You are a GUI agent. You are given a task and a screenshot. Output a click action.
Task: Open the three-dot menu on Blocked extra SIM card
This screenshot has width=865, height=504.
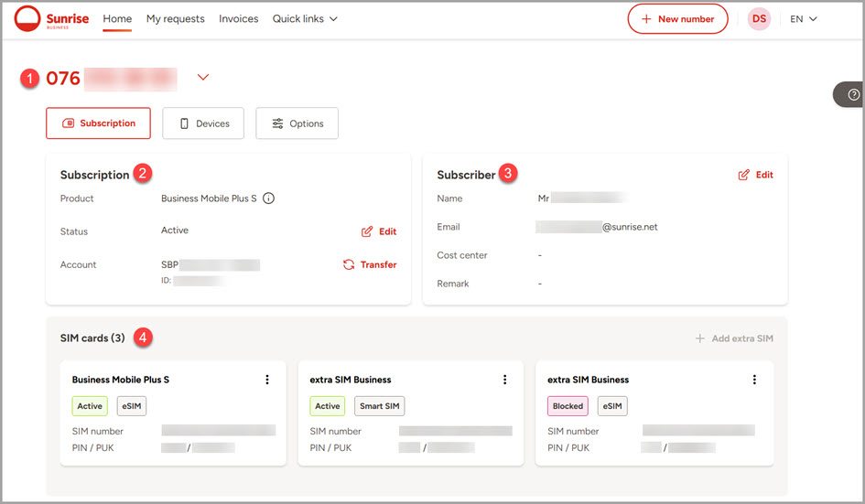pyautogui.click(x=754, y=380)
